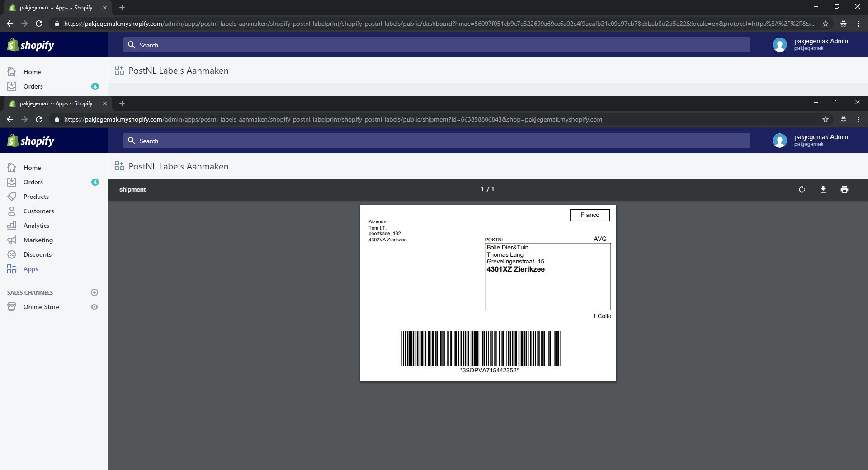Open Orders in back window sidebar

pos(33,86)
